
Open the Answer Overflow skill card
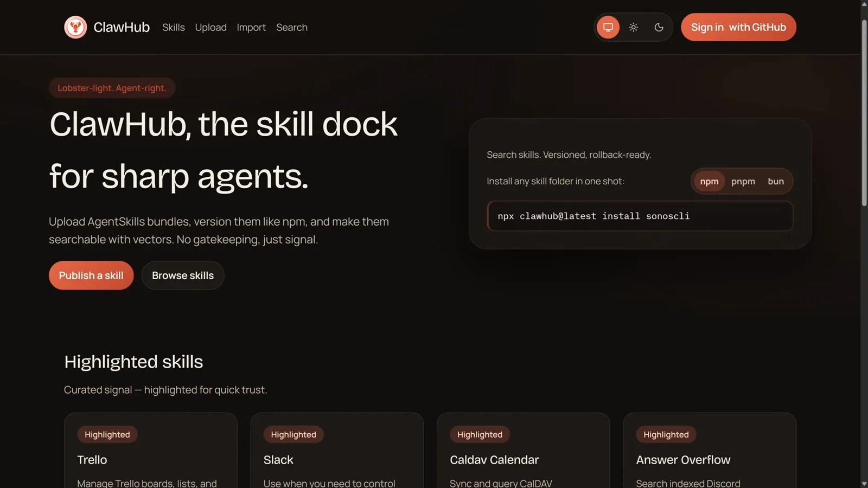(x=710, y=451)
